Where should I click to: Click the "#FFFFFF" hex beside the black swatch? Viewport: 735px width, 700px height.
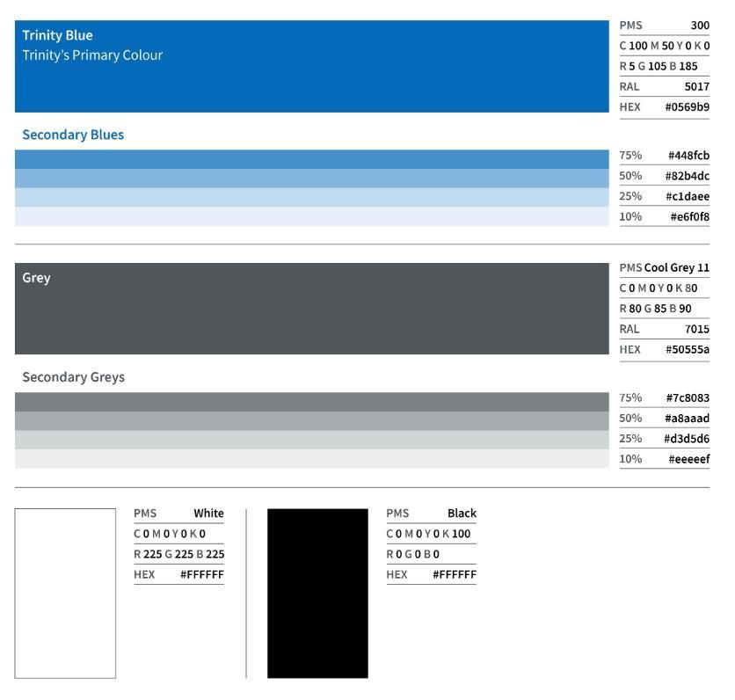point(455,574)
